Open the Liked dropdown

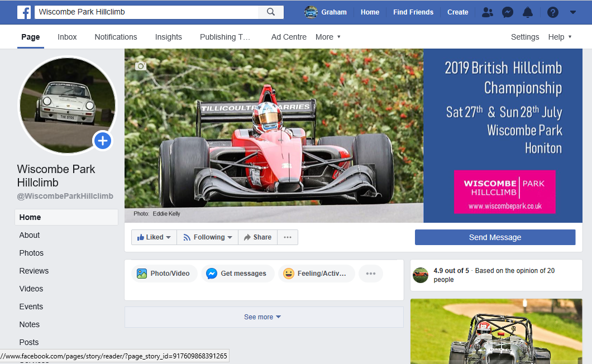[x=154, y=237]
